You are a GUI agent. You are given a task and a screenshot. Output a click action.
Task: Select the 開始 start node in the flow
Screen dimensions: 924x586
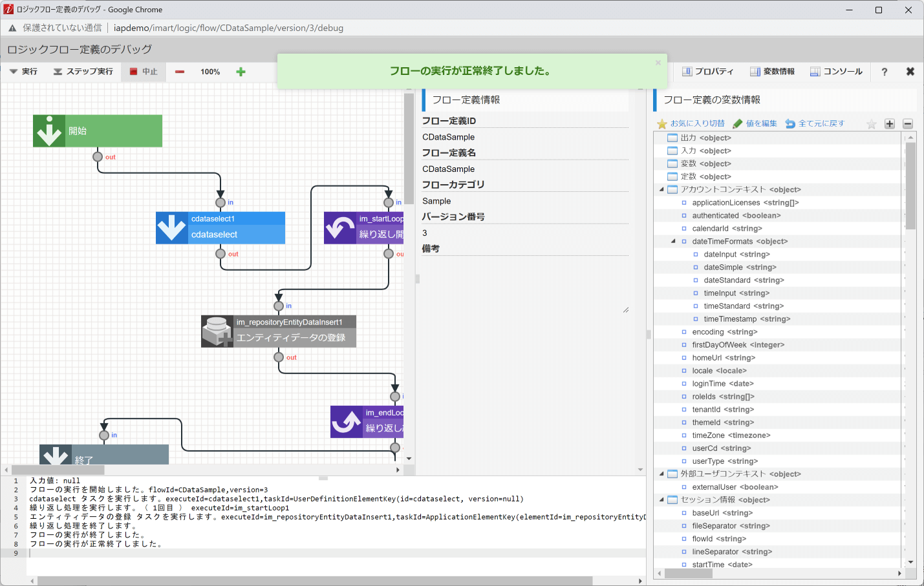[97, 131]
